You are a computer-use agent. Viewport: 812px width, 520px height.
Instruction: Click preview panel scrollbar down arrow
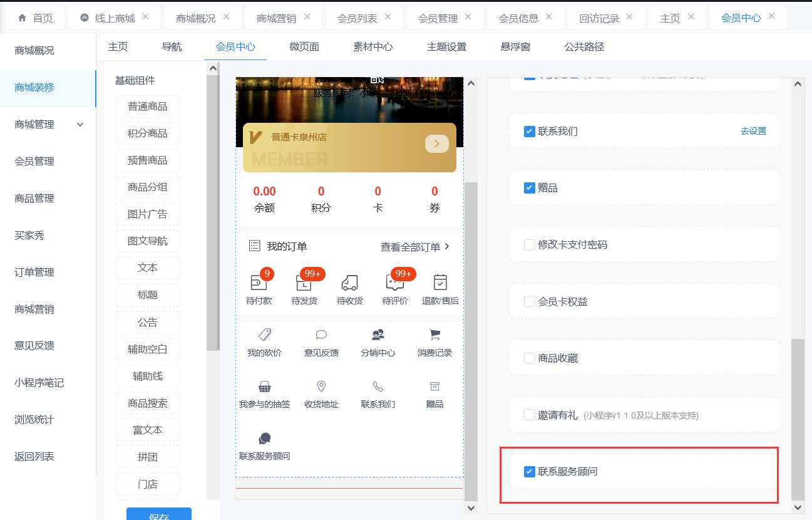[x=471, y=508]
